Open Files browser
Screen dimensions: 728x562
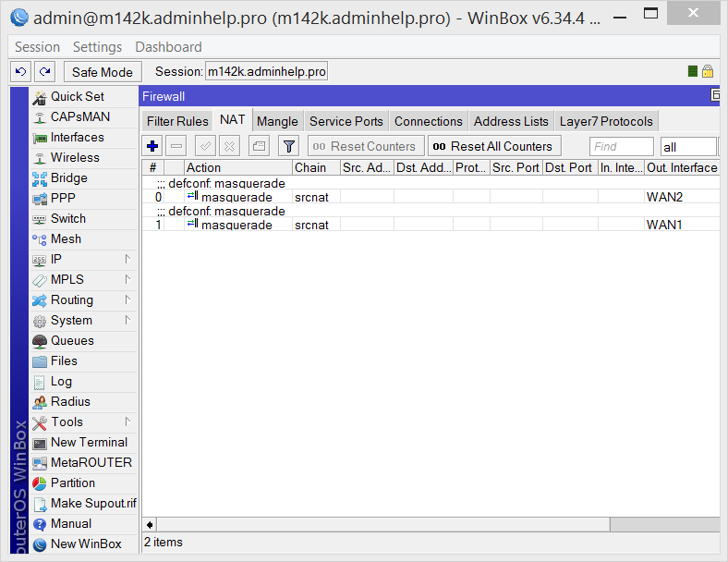pyautogui.click(x=84, y=361)
